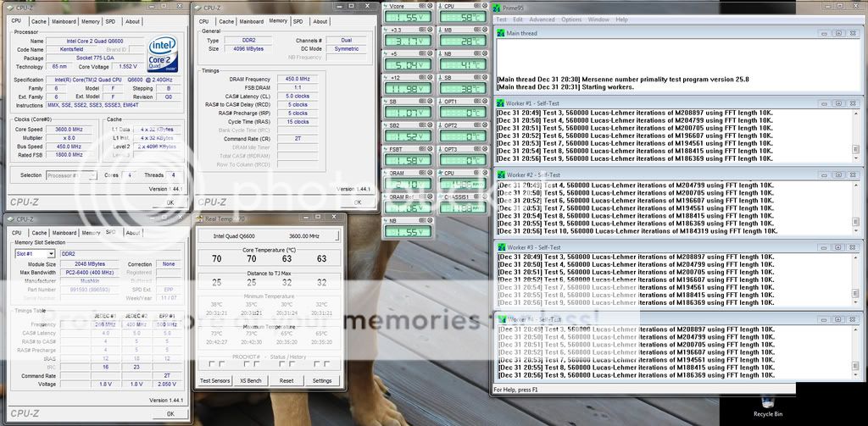The width and height of the screenshot is (868, 426).
Task: Open Real Temp Settings
Action: pos(322,380)
